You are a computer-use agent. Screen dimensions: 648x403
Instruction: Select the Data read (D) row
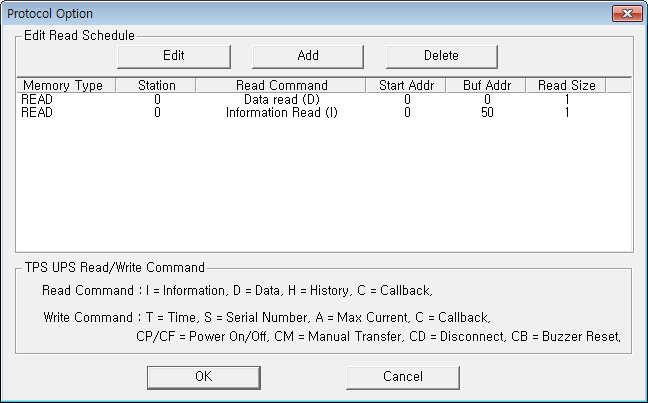(x=324, y=100)
